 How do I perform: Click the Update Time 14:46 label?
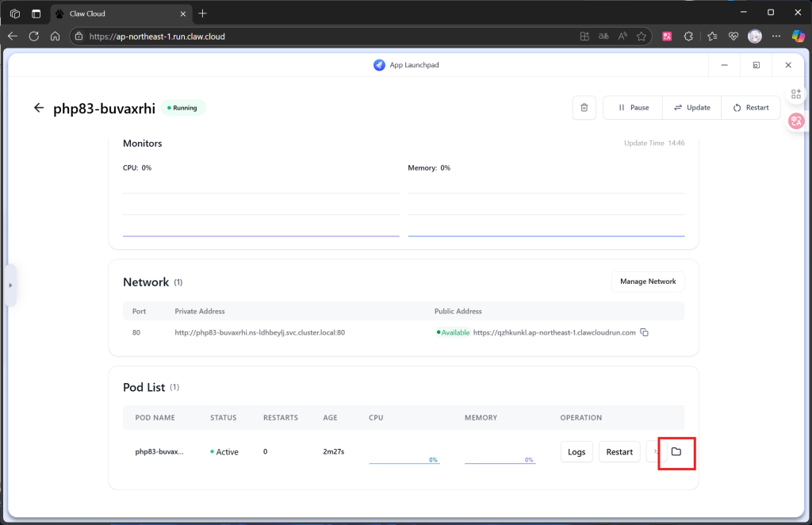[654, 143]
